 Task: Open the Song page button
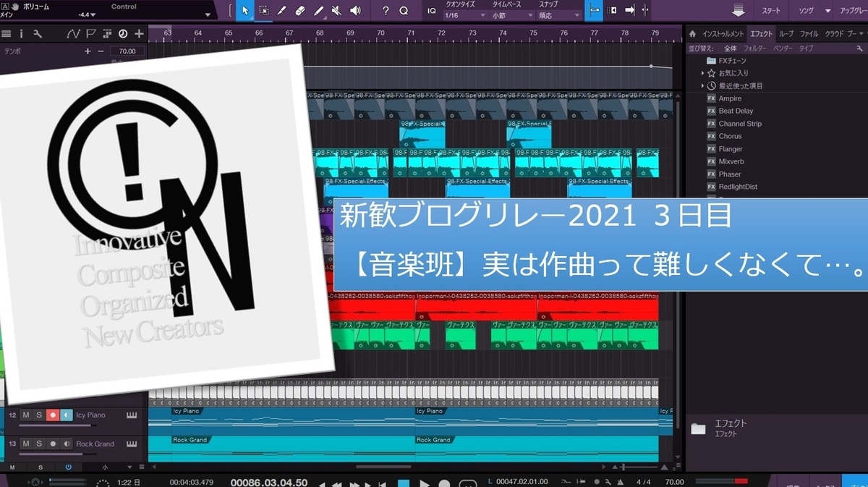pos(806,11)
